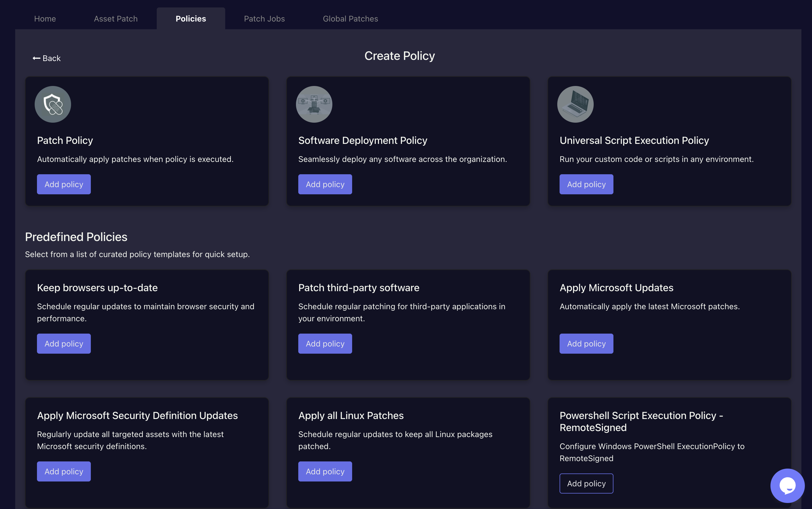Go back using the Back arrow
The height and width of the screenshot is (509, 812).
click(47, 58)
